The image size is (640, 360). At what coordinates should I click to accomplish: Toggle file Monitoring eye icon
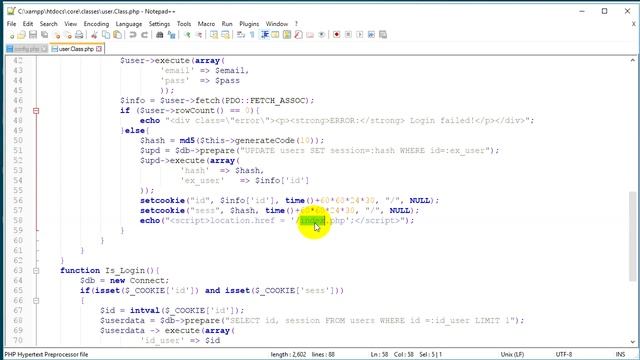(322, 35)
